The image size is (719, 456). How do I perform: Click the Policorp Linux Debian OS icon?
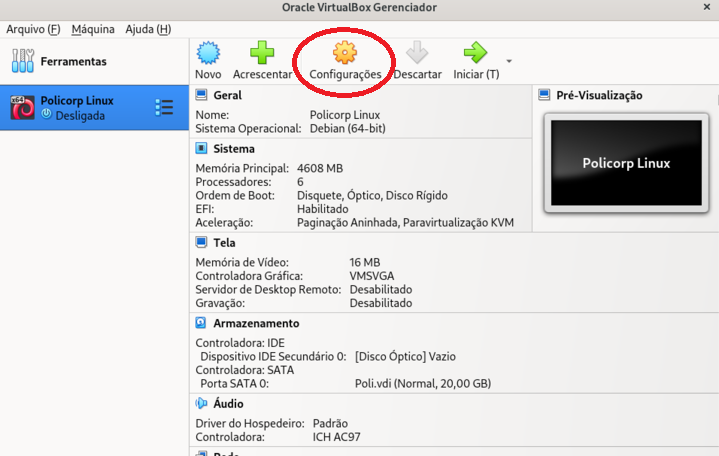click(x=22, y=108)
